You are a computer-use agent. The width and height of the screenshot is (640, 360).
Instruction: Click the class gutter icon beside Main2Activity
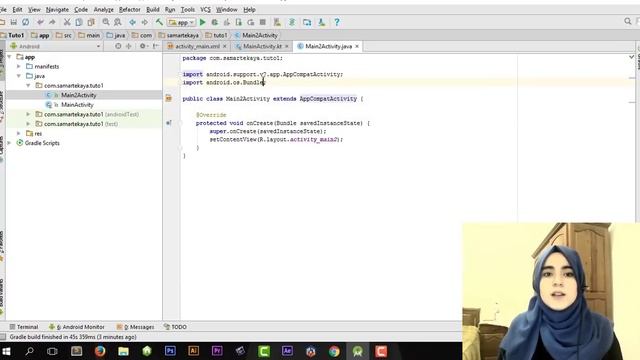[x=169, y=98]
